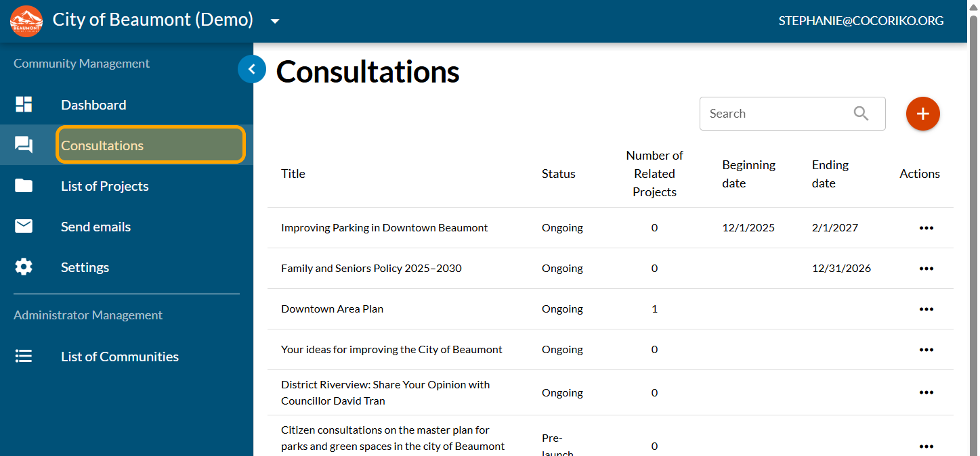Click the List of Projects folder icon
980x456 pixels.
point(24,185)
